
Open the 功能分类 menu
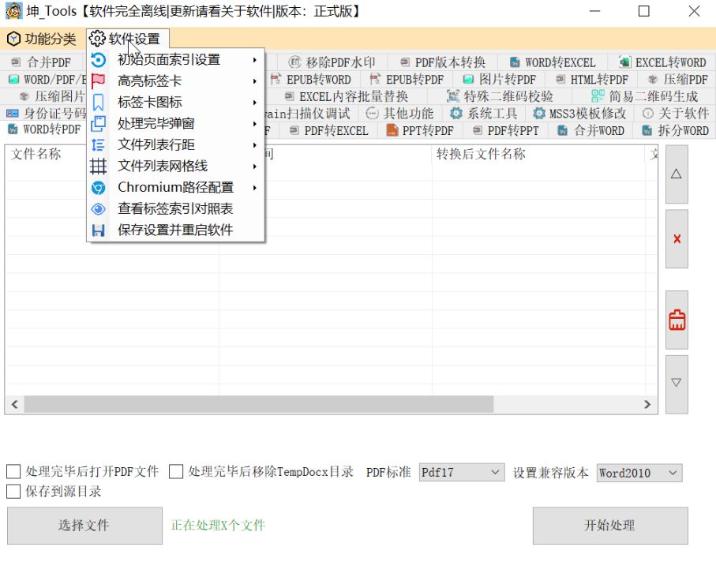click(x=42, y=39)
